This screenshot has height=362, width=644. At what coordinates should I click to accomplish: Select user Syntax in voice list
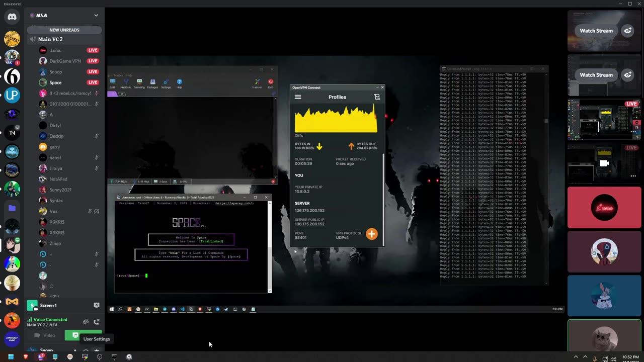pyautogui.click(x=69, y=201)
